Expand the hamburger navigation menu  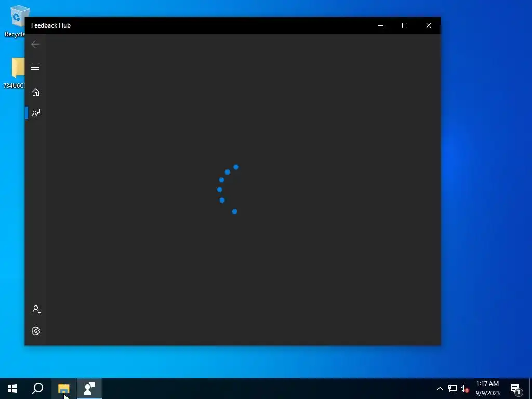[x=35, y=67]
